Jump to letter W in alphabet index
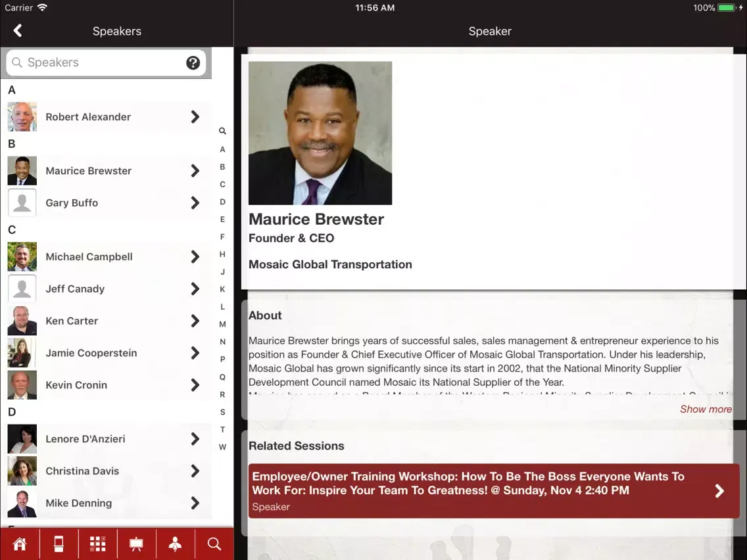Screen dimensions: 747x560 tap(222, 447)
